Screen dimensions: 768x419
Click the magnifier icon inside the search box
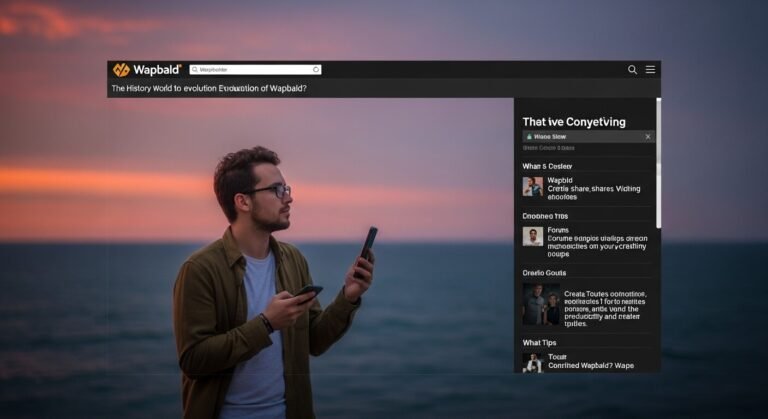click(194, 70)
